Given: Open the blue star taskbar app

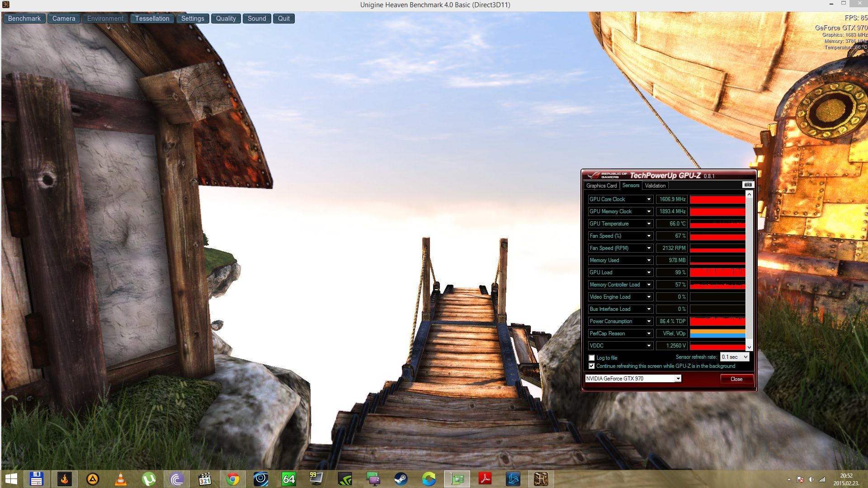Looking at the screenshot, I should pos(513,479).
